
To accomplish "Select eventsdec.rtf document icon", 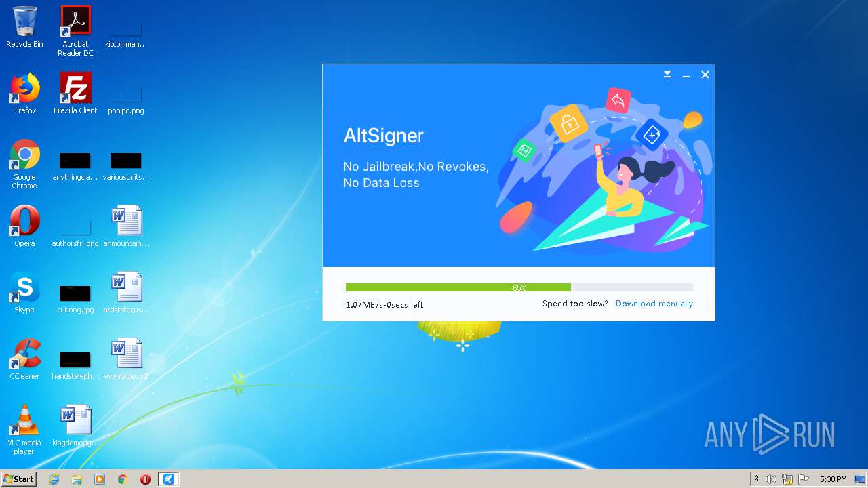I will click(126, 359).
